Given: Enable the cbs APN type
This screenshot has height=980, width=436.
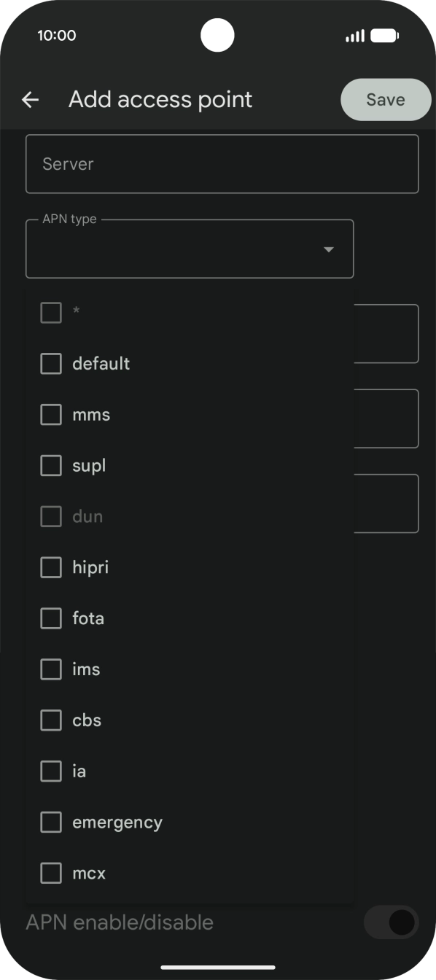Looking at the screenshot, I should [x=50, y=720].
